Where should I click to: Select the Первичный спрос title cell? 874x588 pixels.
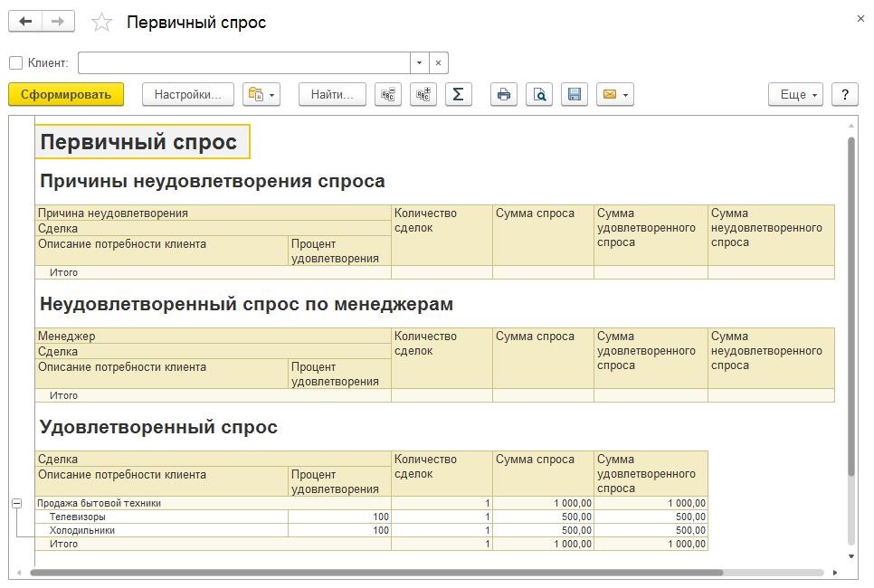coord(143,141)
